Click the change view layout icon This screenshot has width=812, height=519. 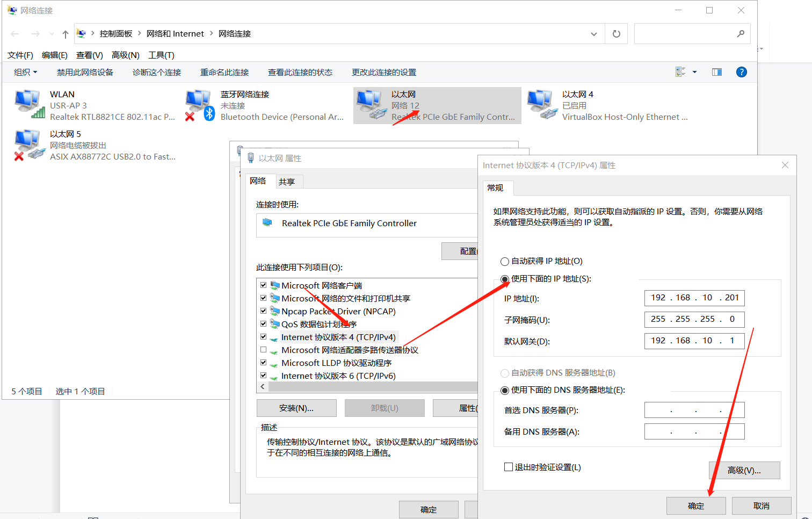[x=680, y=72]
